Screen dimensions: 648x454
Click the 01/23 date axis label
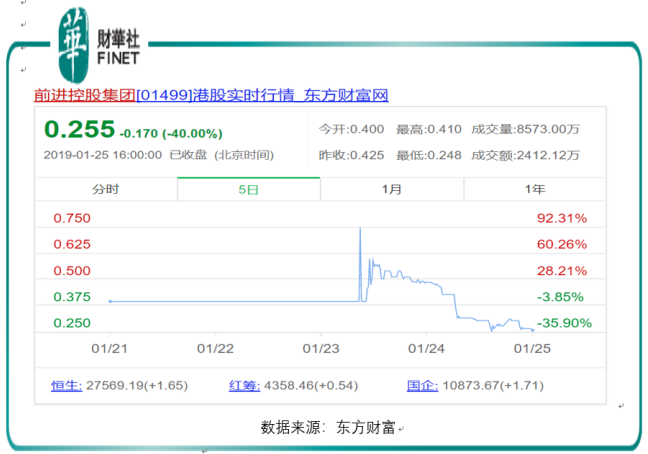click(x=321, y=349)
